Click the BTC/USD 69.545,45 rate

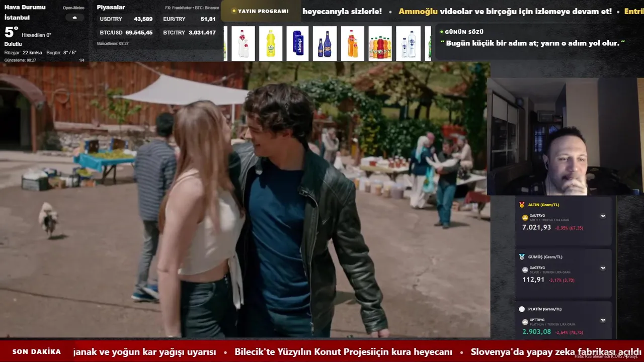pyautogui.click(x=126, y=33)
